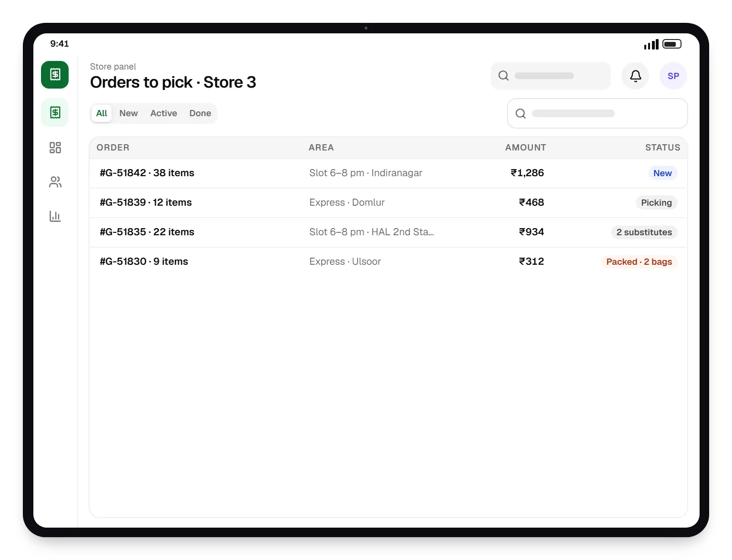Click the amount ₹934

pyautogui.click(x=531, y=232)
